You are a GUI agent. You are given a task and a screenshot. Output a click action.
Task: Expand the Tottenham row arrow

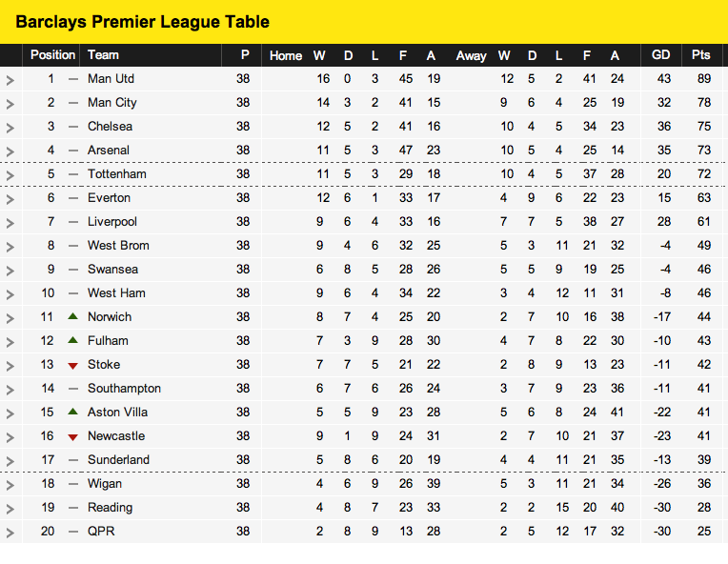click(x=10, y=175)
